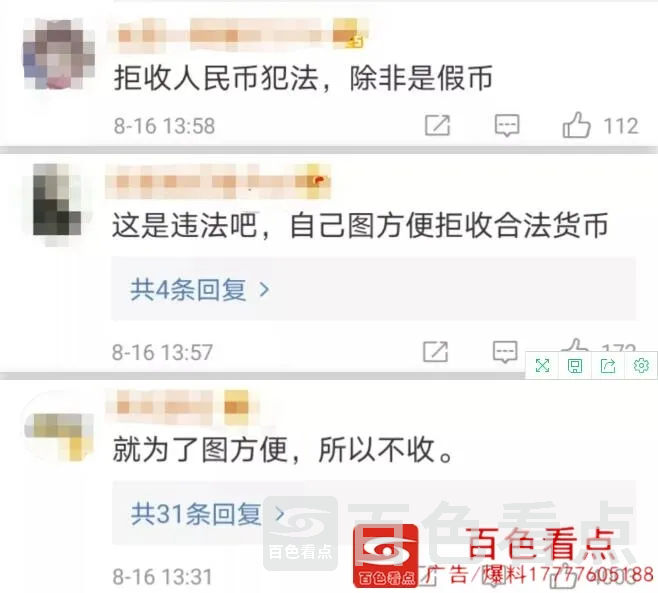
Task: Open second commenter's dark avatar
Action: coord(57,199)
